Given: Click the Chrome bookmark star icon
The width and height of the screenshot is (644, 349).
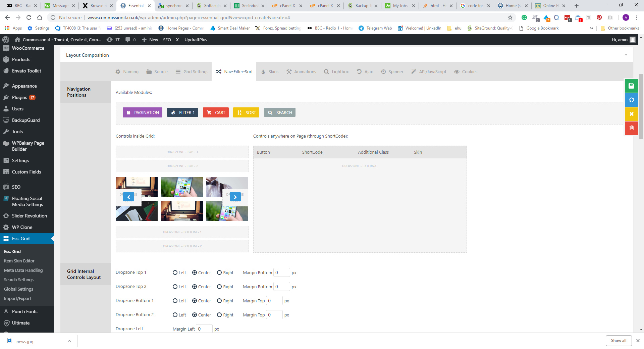Looking at the screenshot, I should coord(510,17).
